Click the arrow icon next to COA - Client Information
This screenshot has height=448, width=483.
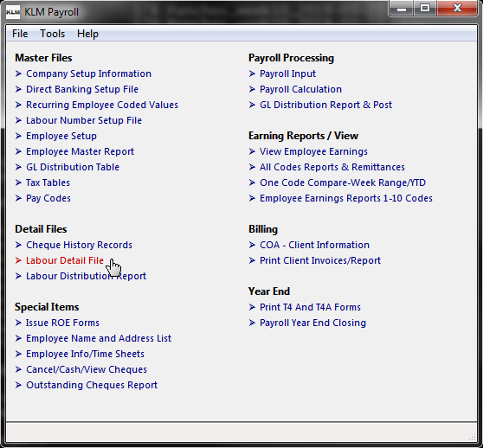252,245
